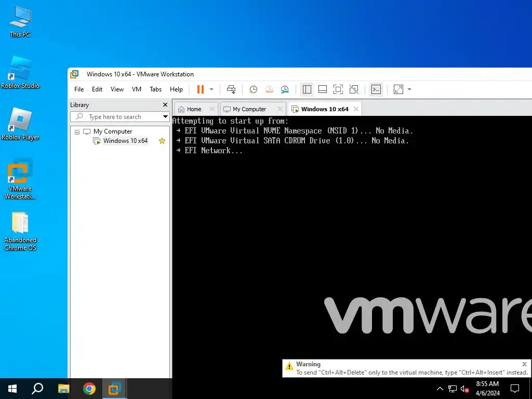Toggle the library sidebar view icon
This screenshot has height=399, width=532.
coord(307,89)
